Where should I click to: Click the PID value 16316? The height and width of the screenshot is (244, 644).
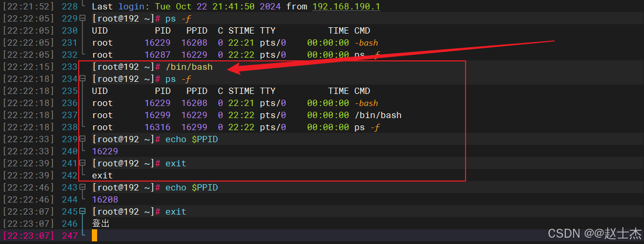tap(157, 128)
